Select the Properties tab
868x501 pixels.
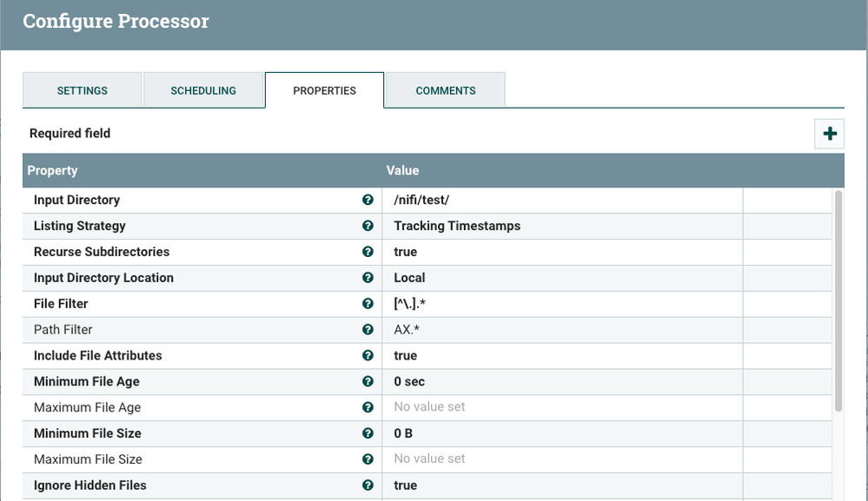[324, 90]
